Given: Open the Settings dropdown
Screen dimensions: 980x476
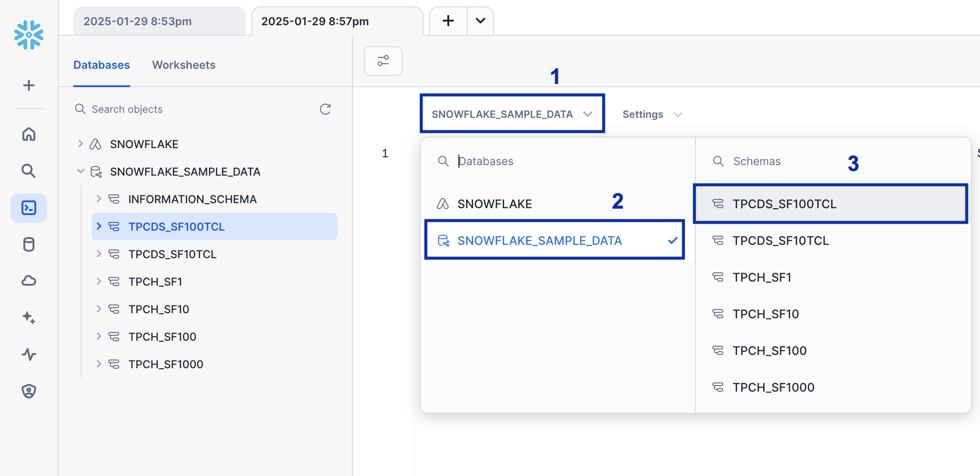Looking at the screenshot, I should [x=652, y=114].
